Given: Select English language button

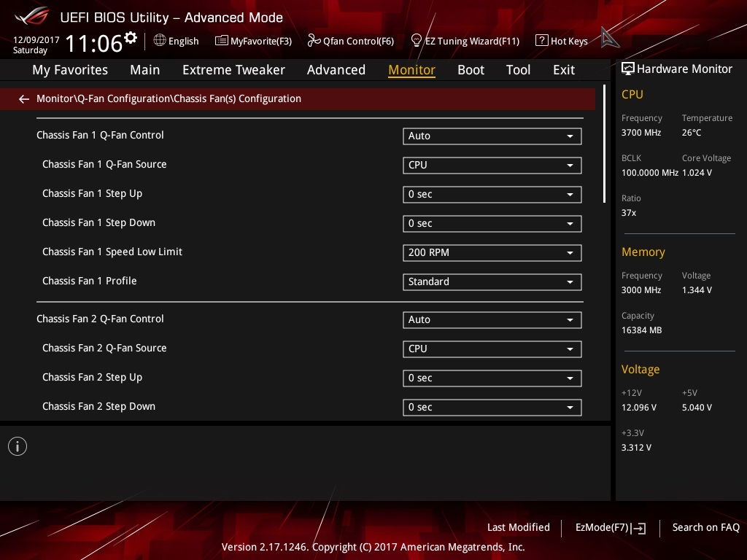Looking at the screenshot, I should pos(177,41).
